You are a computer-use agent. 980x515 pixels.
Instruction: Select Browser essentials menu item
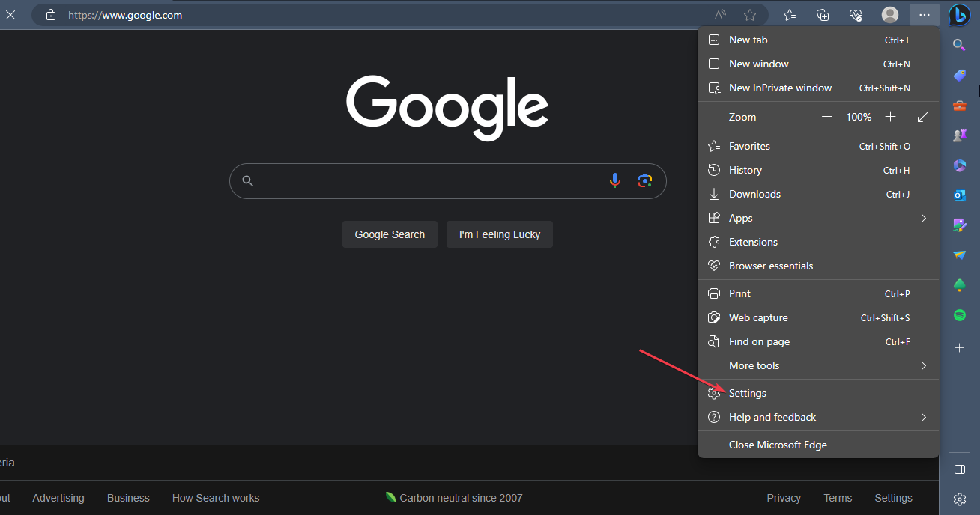(x=818, y=266)
